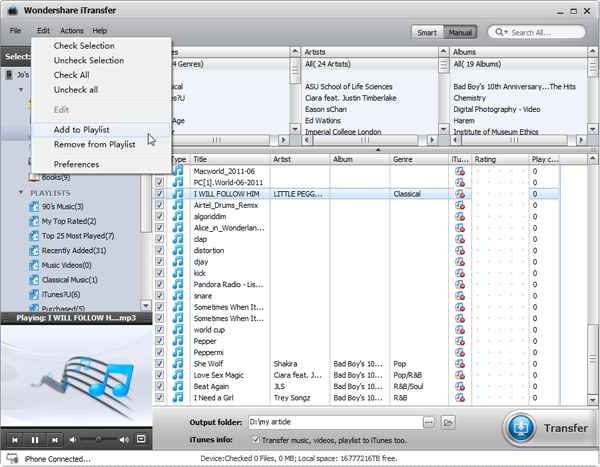This screenshot has height=467, width=600.
Task: Click the previous track button in player
Action: click(15, 440)
